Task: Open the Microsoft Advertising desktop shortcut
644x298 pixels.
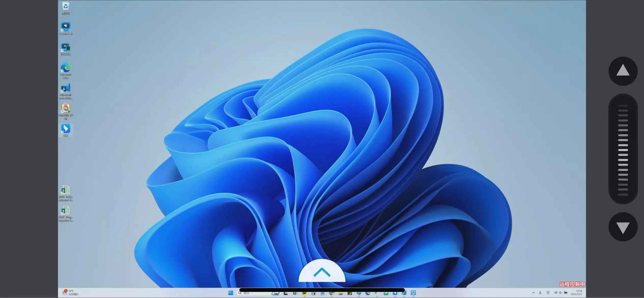Action: point(66,91)
